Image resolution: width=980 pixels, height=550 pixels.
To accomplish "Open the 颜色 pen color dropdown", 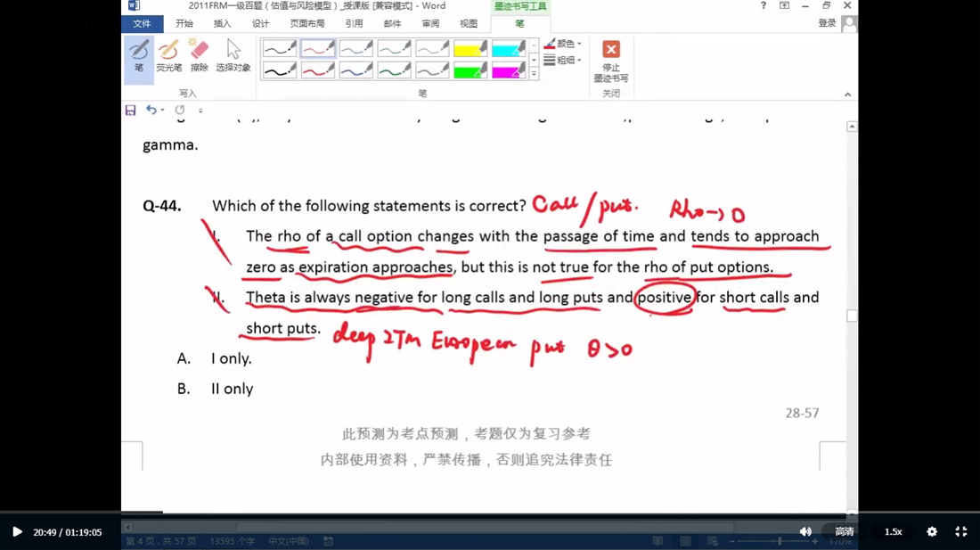I will [563, 44].
